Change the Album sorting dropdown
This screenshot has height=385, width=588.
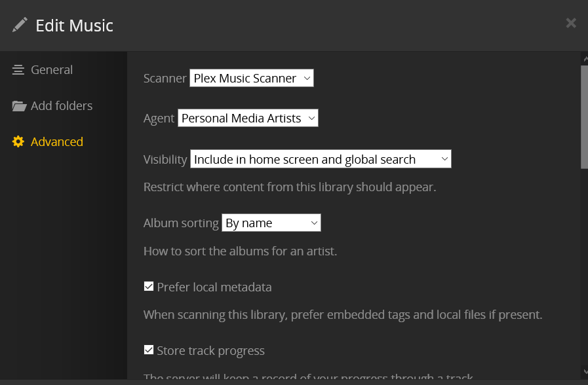[x=271, y=223]
